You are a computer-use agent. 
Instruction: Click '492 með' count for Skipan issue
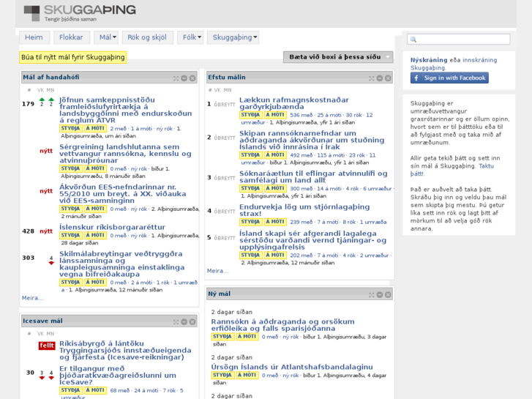pos(301,155)
